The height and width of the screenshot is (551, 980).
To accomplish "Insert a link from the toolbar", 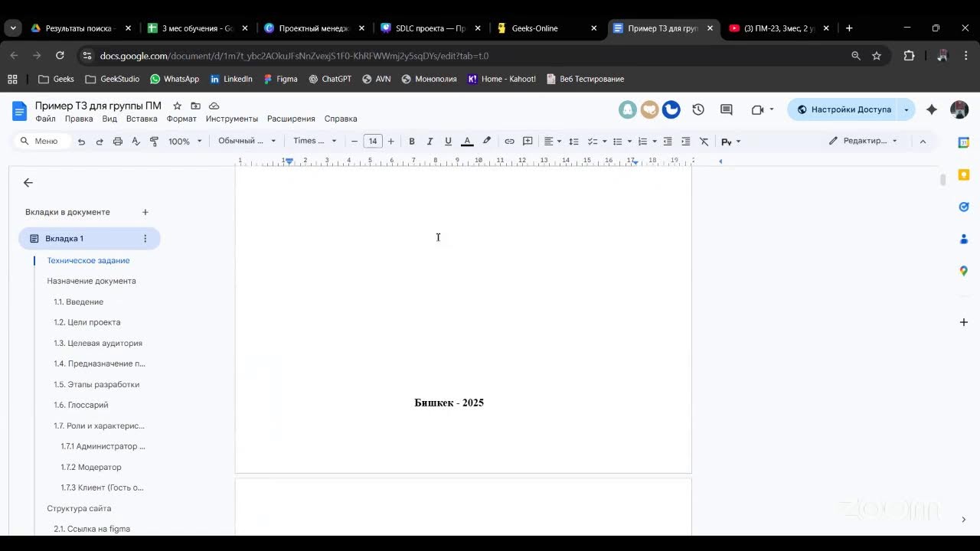I will pyautogui.click(x=509, y=142).
